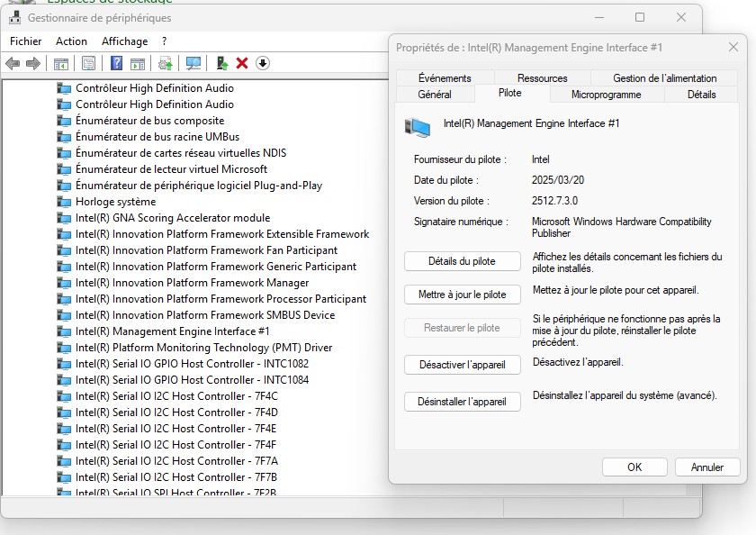Screen dimensions: 756x535
Task: Open the Gestion de l'alimentation tab
Action: point(664,78)
